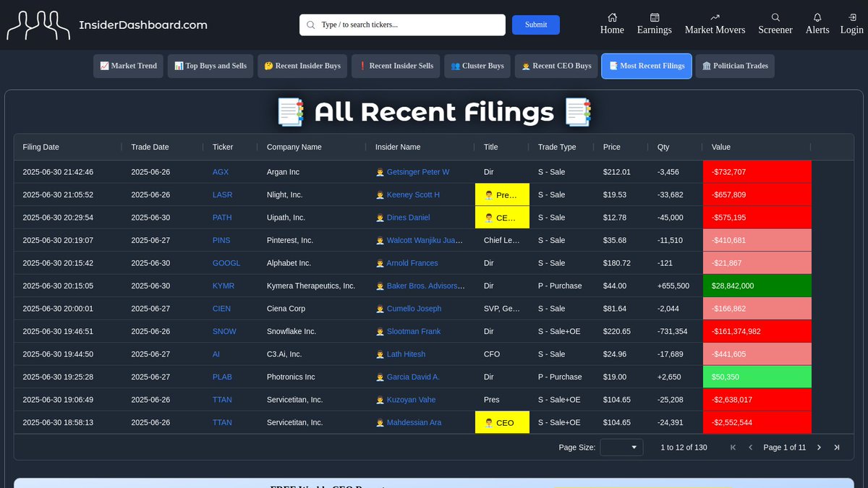Open the Market Movers icon
Image resolution: width=868 pixels, height=488 pixels.
(715, 17)
